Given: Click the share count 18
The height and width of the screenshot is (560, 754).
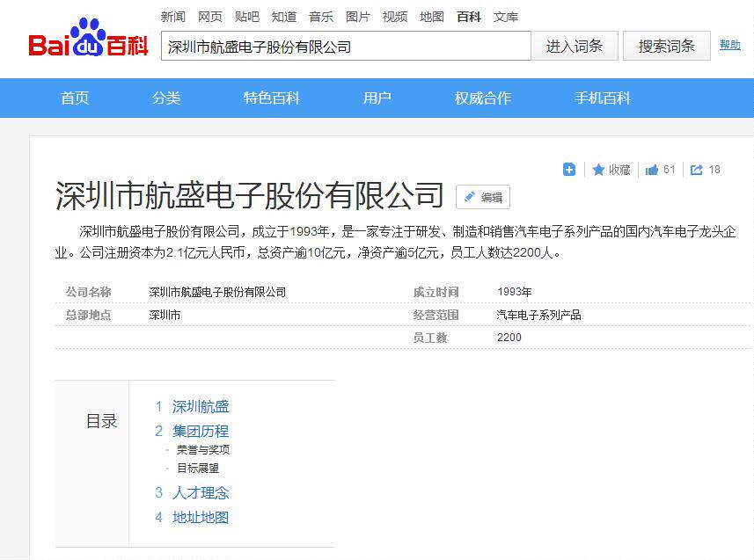Looking at the screenshot, I should click(714, 169).
